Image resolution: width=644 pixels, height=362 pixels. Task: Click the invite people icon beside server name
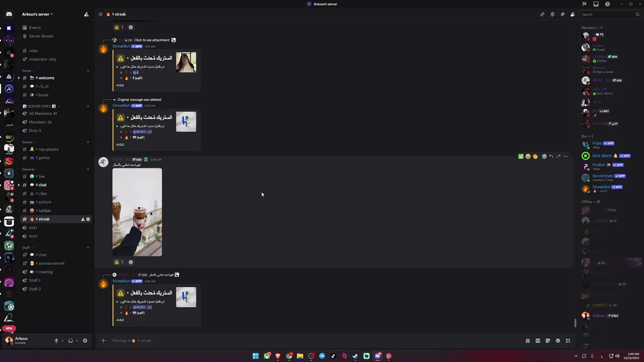[x=86, y=14]
